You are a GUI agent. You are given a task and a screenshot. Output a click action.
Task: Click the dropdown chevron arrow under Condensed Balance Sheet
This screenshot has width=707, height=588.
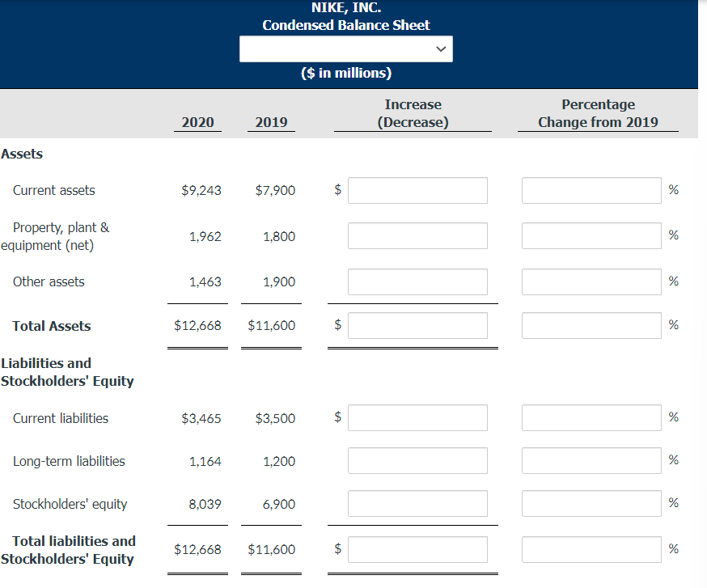441,49
